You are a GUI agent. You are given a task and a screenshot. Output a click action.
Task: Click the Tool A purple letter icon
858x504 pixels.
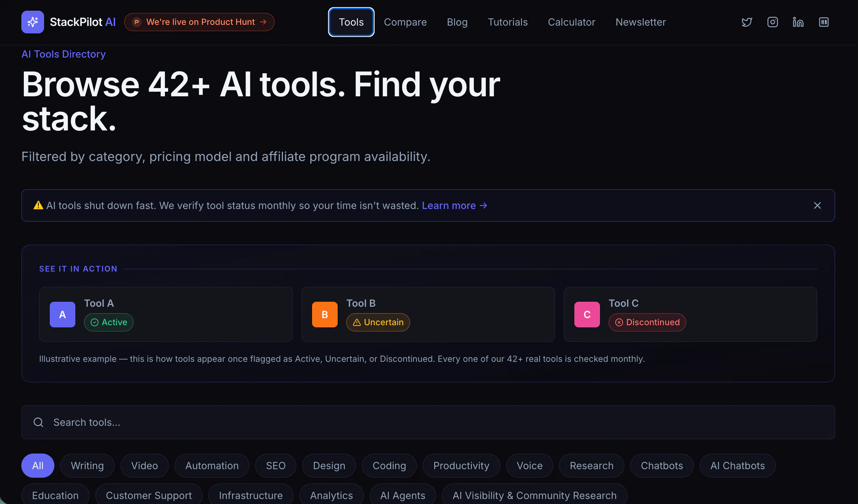pos(63,315)
